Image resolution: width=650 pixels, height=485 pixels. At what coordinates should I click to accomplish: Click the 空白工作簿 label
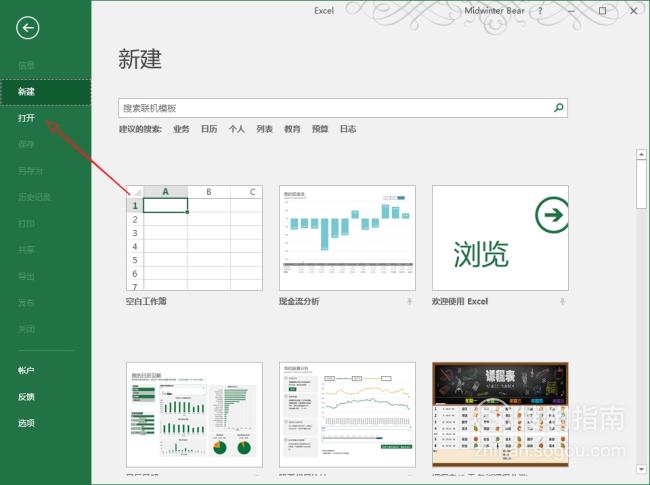146,301
